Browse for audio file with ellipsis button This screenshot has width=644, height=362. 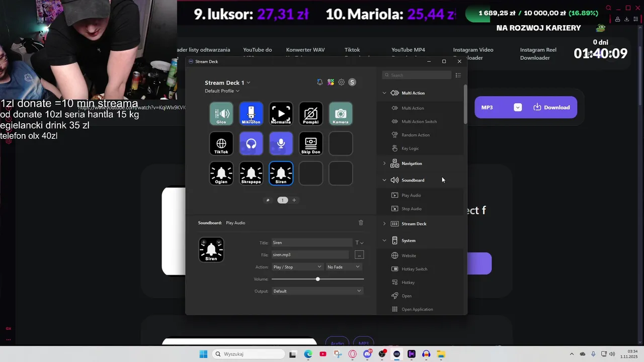[x=359, y=255]
